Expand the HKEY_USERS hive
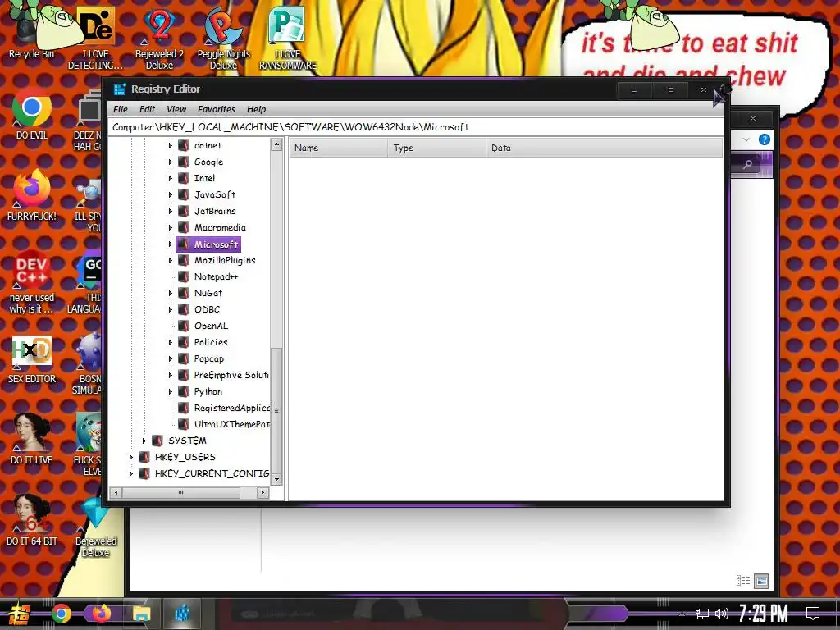The width and height of the screenshot is (840, 630). point(130,457)
